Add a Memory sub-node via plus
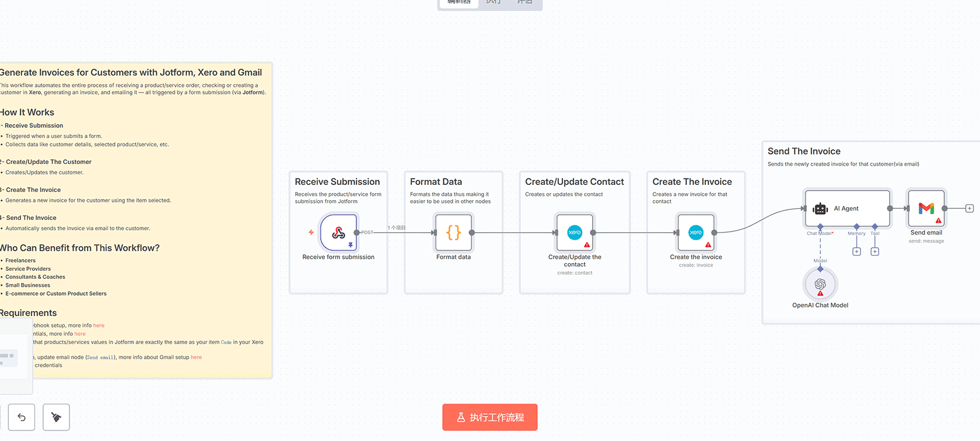The width and height of the screenshot is (980, 441). pyautogui.click(x=856, y=252)
